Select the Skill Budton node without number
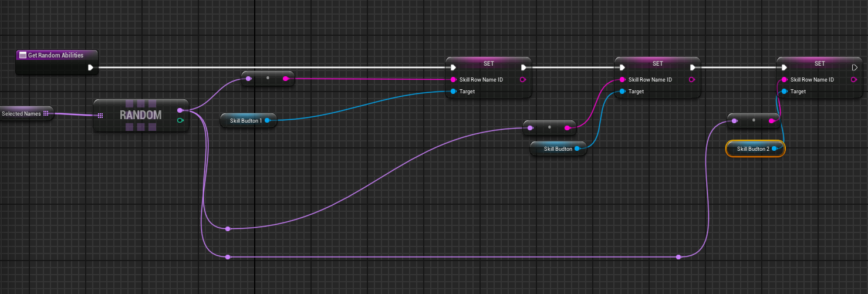Image resolution: width=868 pixels, height=294 pixels. click(559, 148)
